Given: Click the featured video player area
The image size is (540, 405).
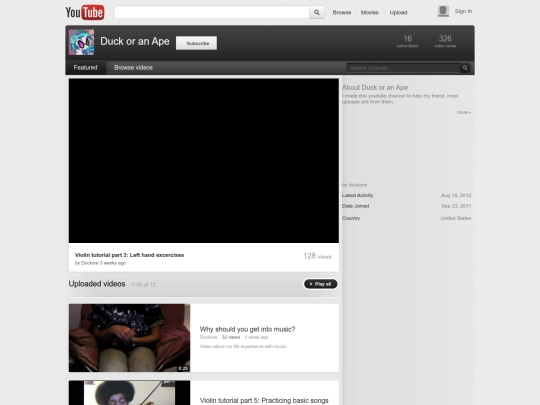Looking at the screenshot, I should 204,161.
